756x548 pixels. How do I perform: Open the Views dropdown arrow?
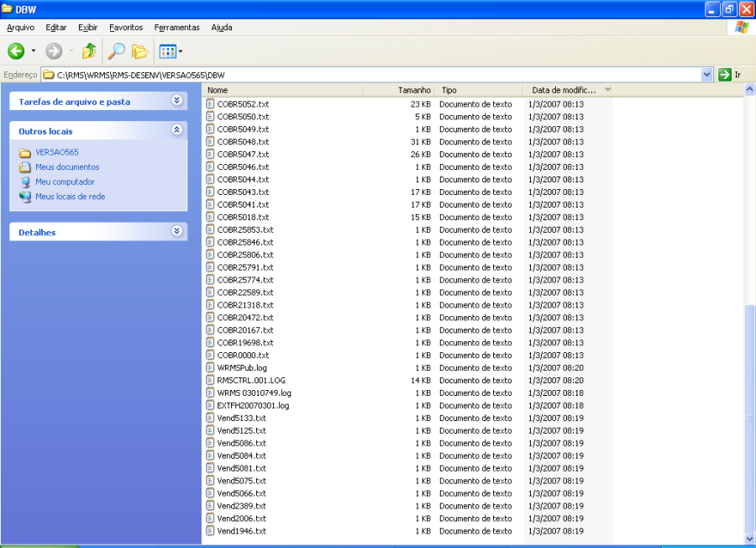click(181, 51)
